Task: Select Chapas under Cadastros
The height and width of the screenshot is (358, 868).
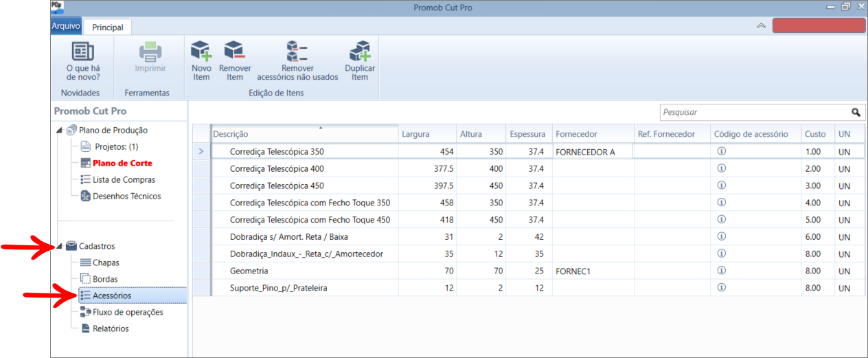Action: tap(106, 262)
